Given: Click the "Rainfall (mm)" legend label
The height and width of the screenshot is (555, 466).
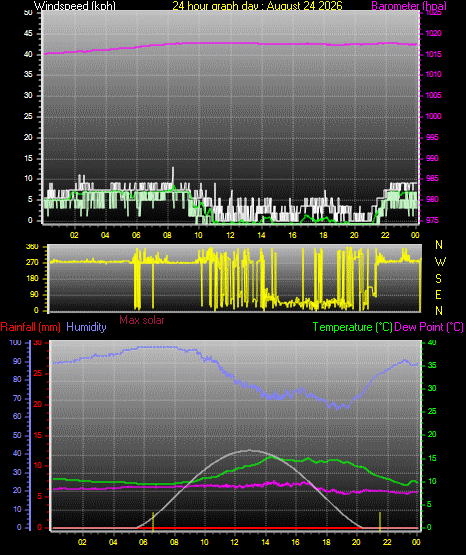Looking at the screenshot, I should tap(30, 327).
